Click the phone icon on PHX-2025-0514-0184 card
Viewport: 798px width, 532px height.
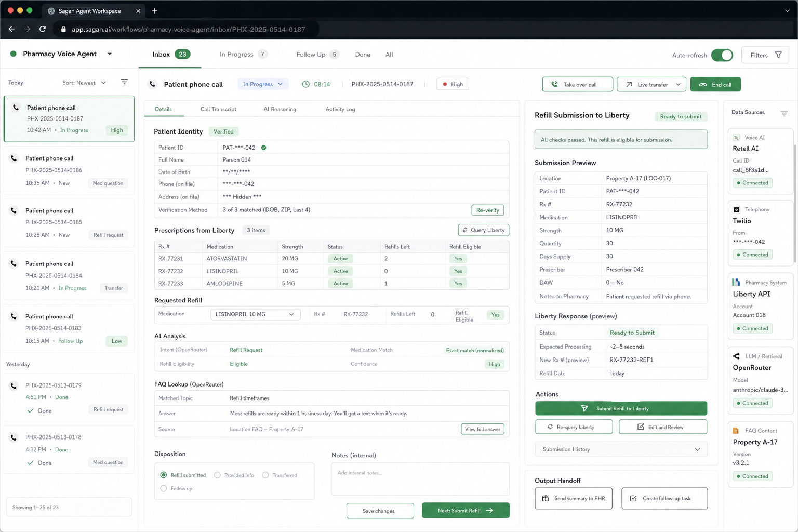[14, 263]
